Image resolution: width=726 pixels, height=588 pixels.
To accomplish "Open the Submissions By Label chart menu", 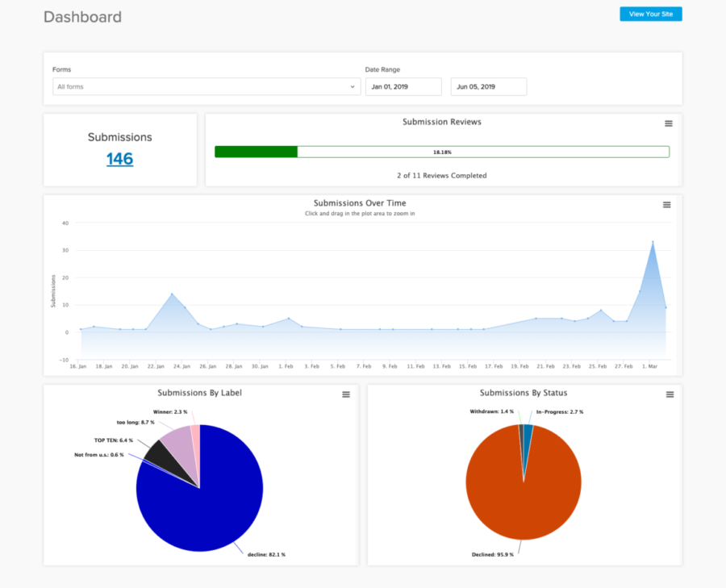I will click(346, 394).
